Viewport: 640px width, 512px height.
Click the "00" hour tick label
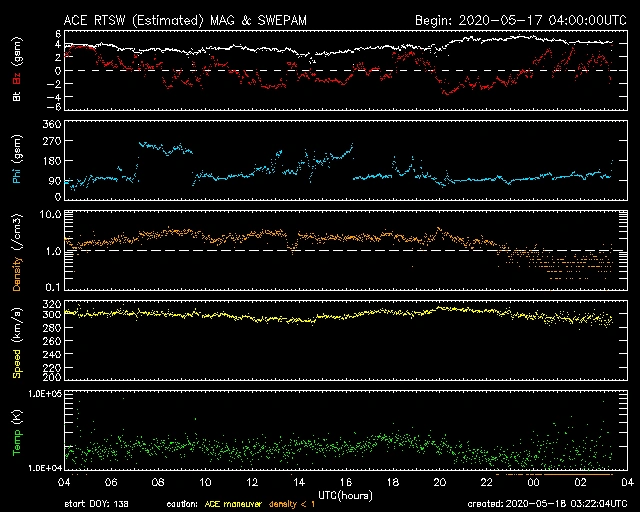coord(533,483)
